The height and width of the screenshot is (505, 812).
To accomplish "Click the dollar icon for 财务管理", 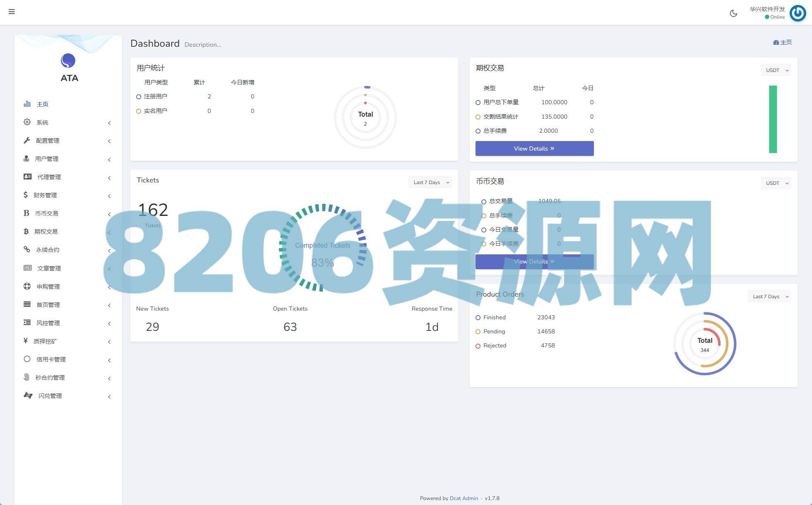I will [x=26, y=195].
